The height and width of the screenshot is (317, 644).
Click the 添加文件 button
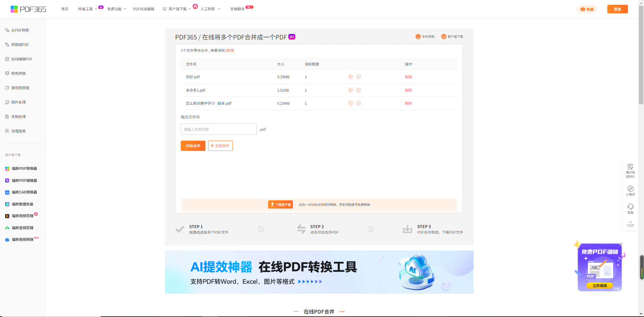pyautogui.click(x=220, y=146)
